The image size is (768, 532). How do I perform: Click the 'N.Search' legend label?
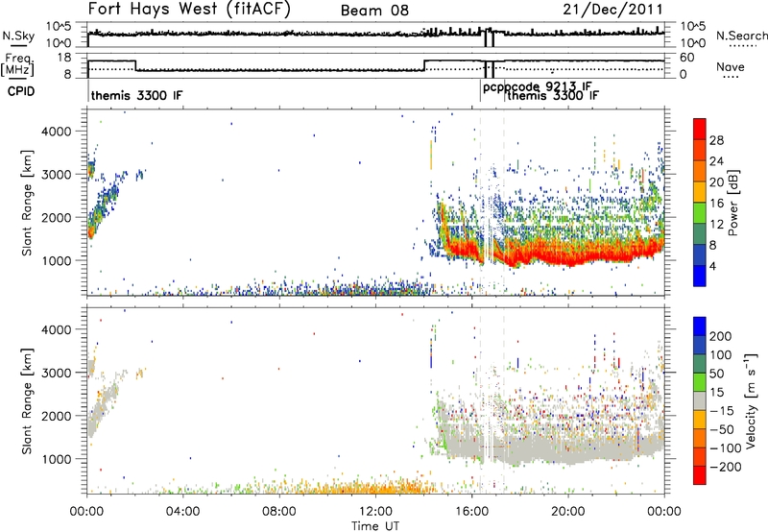coord(741,36)
